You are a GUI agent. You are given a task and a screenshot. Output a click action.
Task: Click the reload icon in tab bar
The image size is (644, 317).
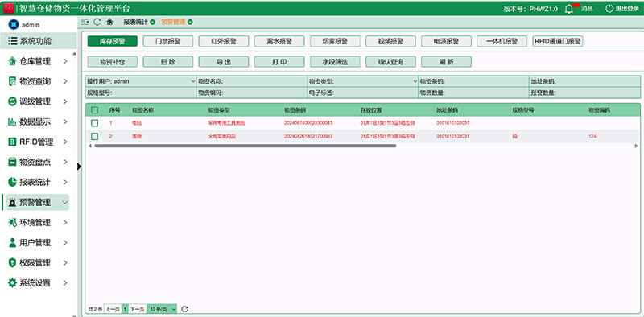tap(97, 22)
